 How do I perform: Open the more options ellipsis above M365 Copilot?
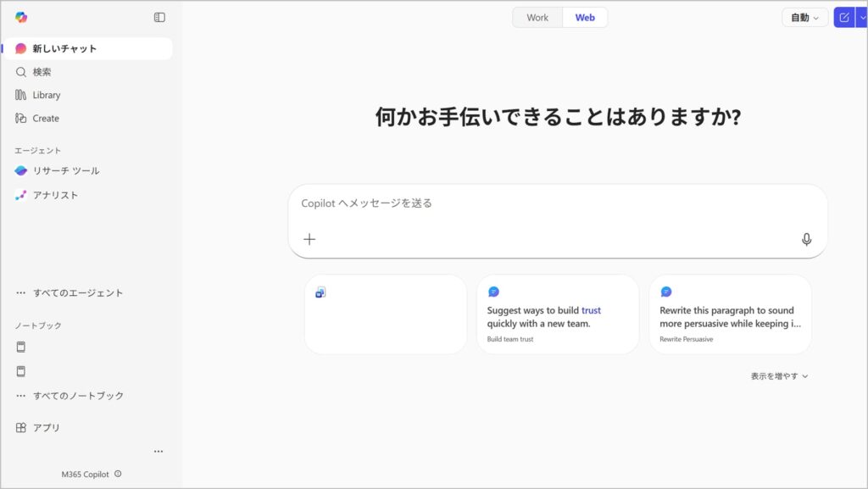point(159,452)
